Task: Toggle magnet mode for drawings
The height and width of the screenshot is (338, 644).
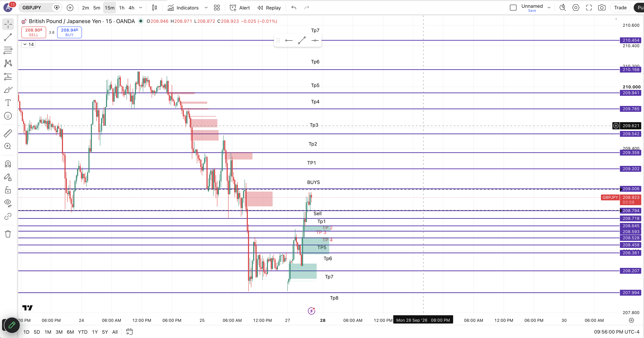Action: click(8, 164)
